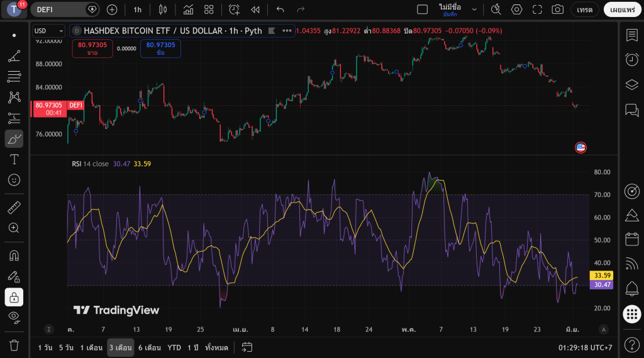This screenshot has height=358, width=644.
Task: Select the 5 วัน date range
Action: click(66, 348)
